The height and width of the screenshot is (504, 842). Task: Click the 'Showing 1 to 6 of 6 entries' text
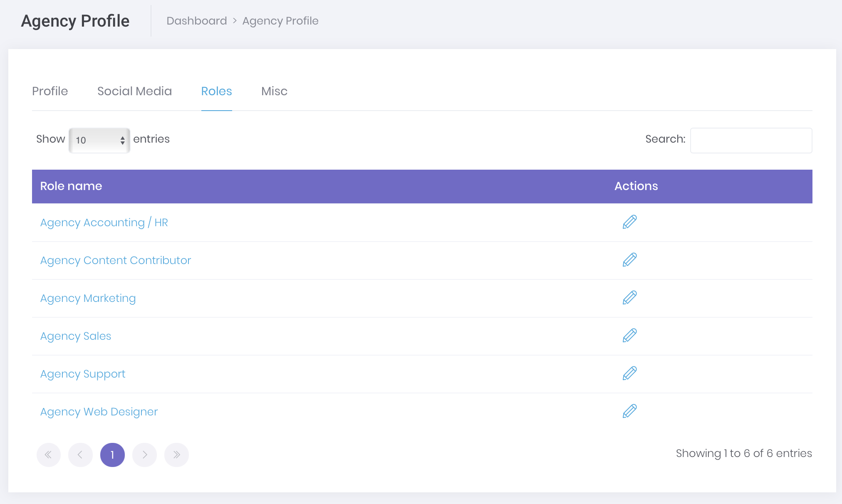[x=744, y=453]
